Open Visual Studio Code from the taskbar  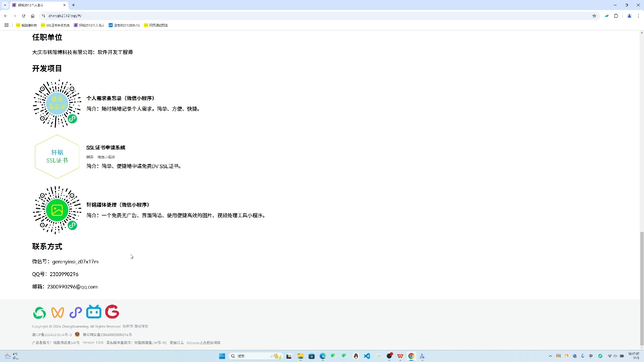367,356
